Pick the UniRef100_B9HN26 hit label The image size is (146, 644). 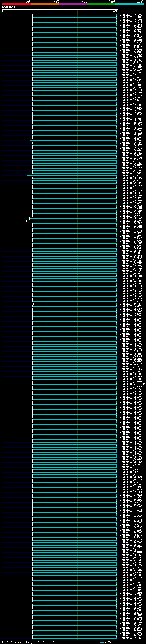click(x=131, y=82)
